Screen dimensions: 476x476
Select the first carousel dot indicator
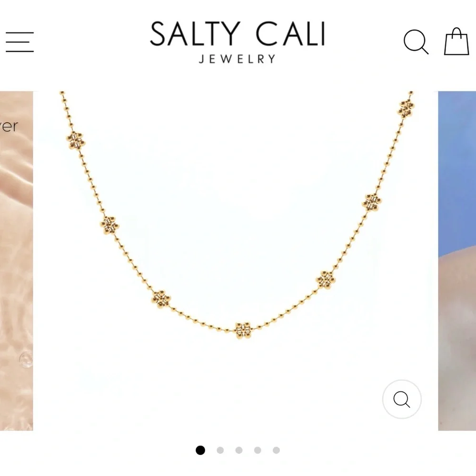200,450
